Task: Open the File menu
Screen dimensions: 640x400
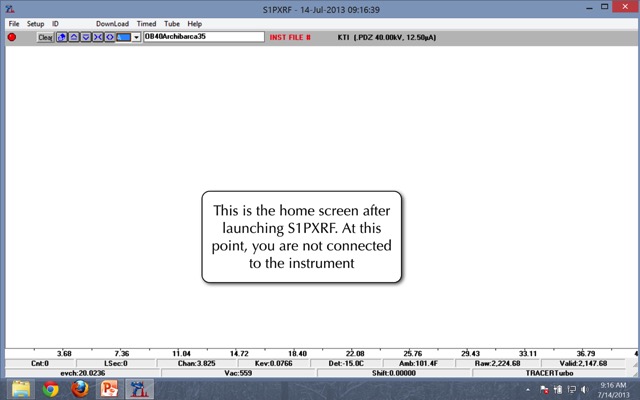Action: click(x=14, y=24)
